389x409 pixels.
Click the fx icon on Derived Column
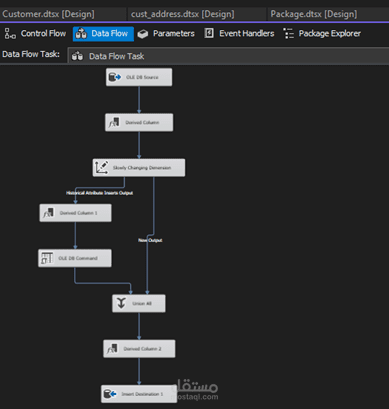tap(114, 123)
